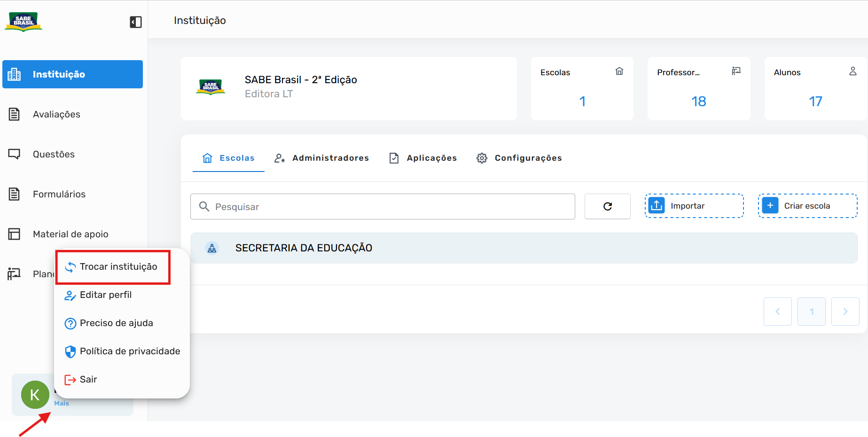The width and height of the screenshot is (868, 437).
Task: Go to previous page of schools
Action: click(778, 312)
